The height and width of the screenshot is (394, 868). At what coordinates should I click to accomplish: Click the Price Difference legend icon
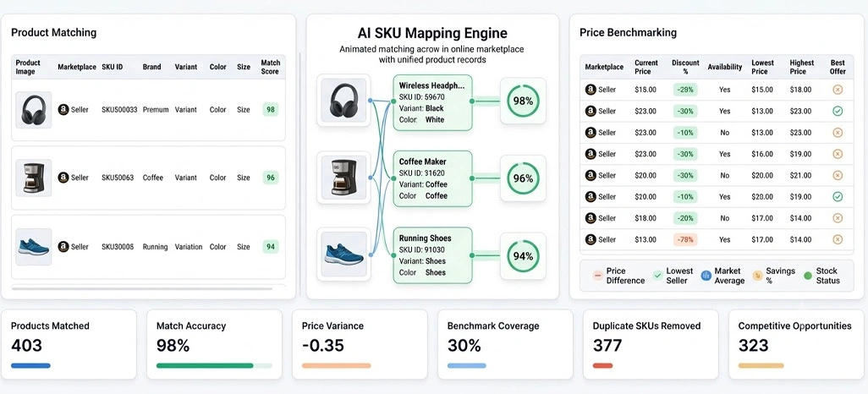(597, 275)
